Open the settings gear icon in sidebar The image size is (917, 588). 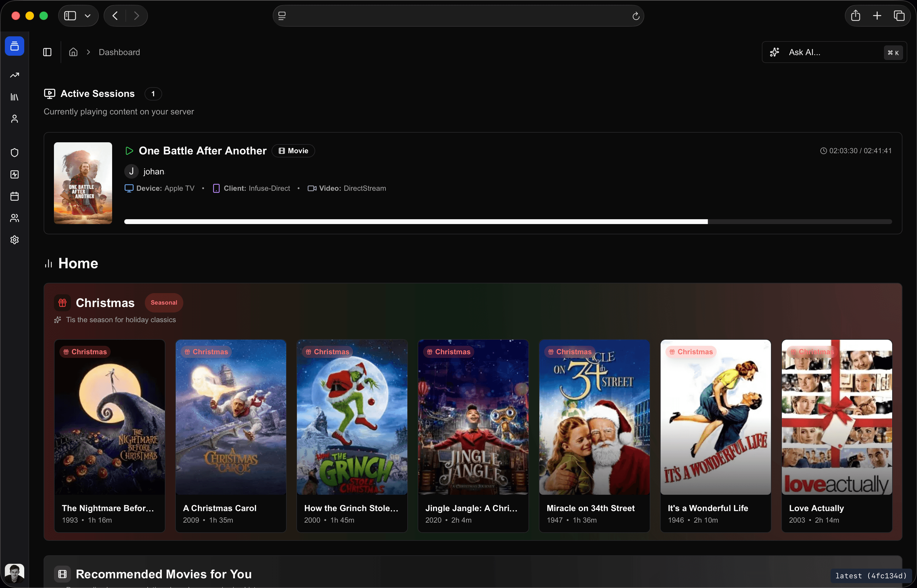point(15,240)
